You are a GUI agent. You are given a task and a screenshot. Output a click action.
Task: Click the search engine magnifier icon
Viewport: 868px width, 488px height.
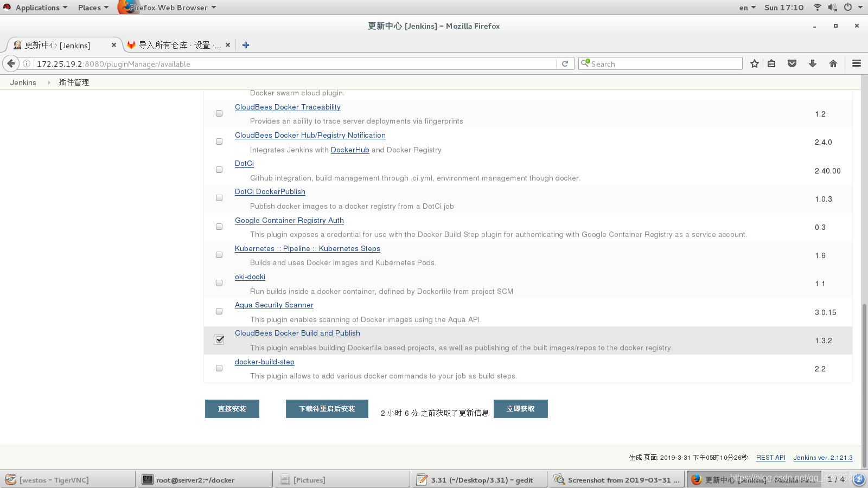point(585,63)
